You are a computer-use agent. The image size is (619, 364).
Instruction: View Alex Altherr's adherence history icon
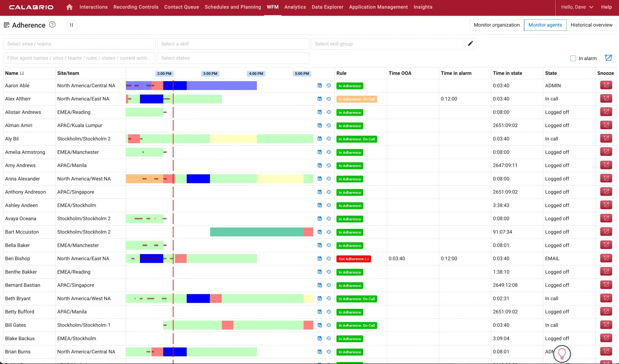(x=329, y=99)
